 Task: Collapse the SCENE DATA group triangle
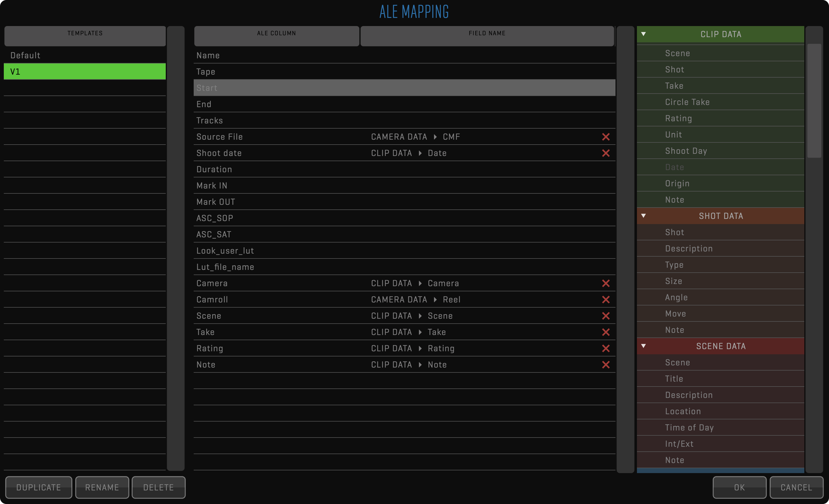pyautogui.click(x=643, y=346)
